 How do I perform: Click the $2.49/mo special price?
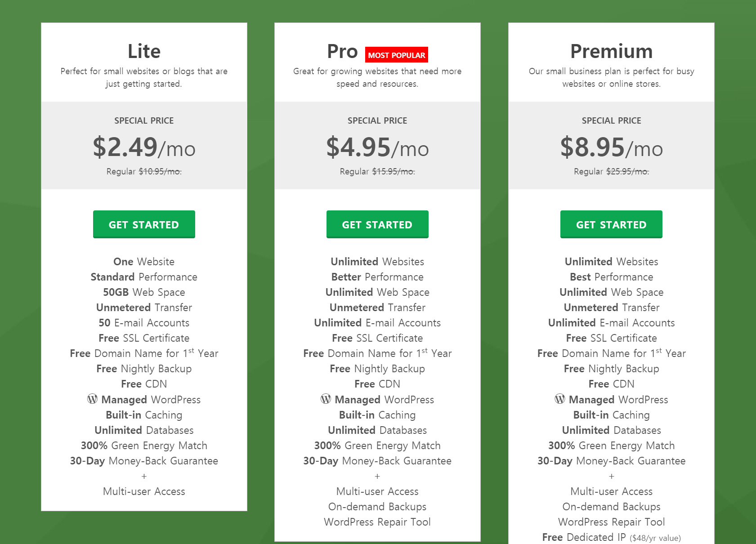143,148
